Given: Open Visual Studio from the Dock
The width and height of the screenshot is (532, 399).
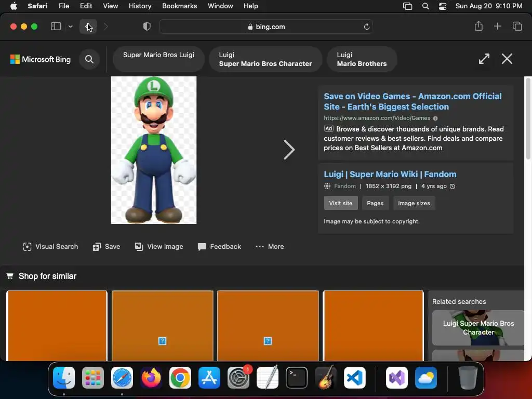Looking at the screenshot, I should (397, 378).
